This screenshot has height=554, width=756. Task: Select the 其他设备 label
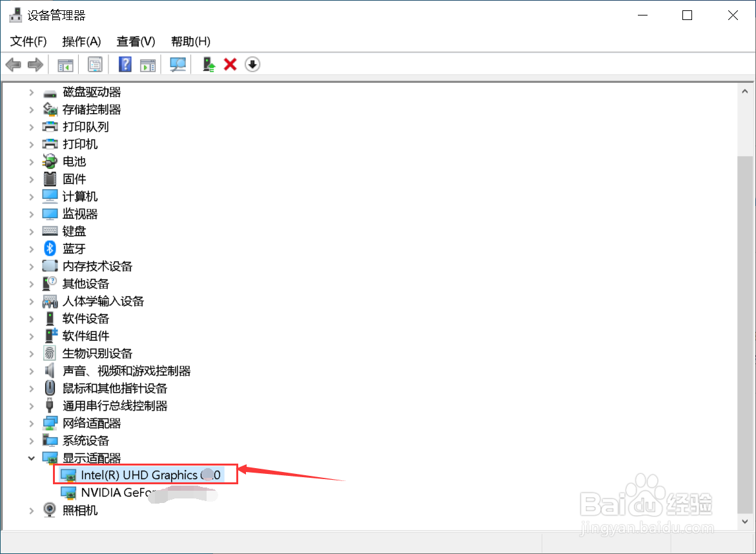pyautogui.click(x=86, y=283)
